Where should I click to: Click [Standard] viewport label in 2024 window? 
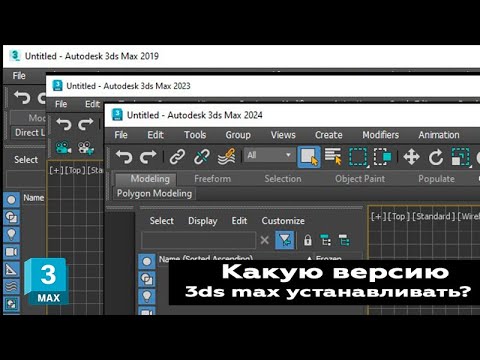(434, 217)
